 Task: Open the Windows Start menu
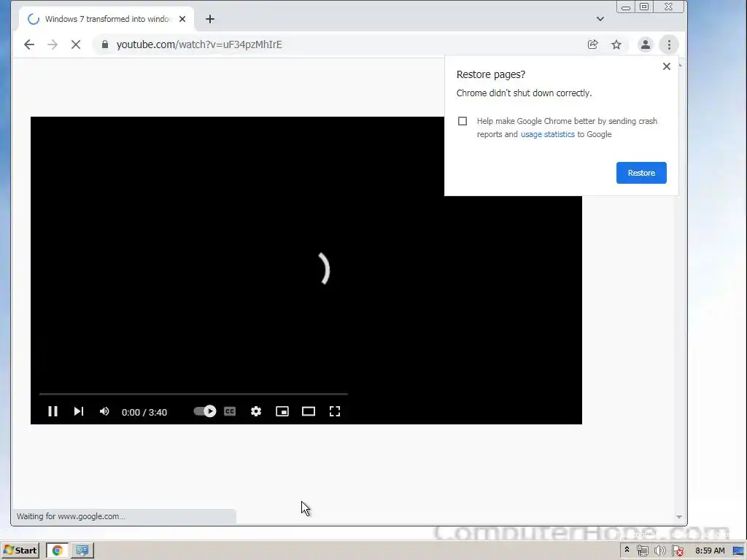[x=20, y=551]
